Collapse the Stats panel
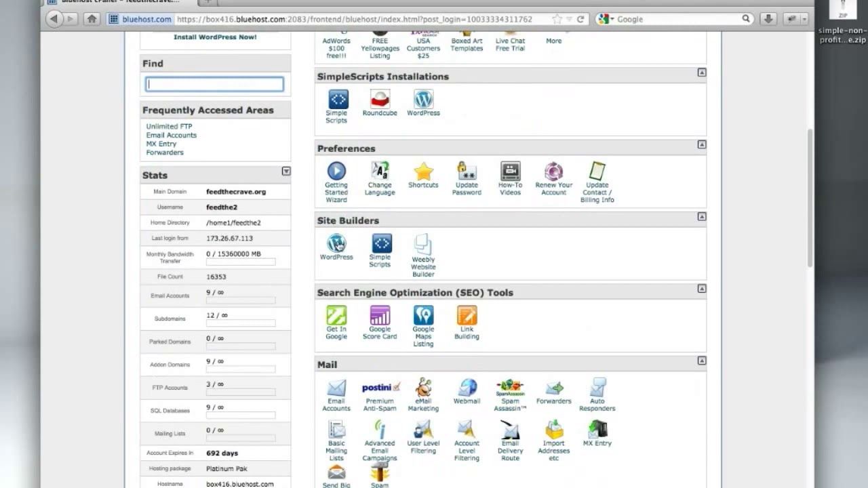868x488 pixels. click(286, 171)
